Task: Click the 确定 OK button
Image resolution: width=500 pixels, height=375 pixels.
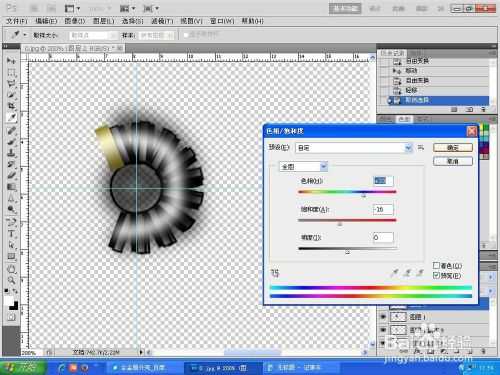Action: [x=453, y=147]
